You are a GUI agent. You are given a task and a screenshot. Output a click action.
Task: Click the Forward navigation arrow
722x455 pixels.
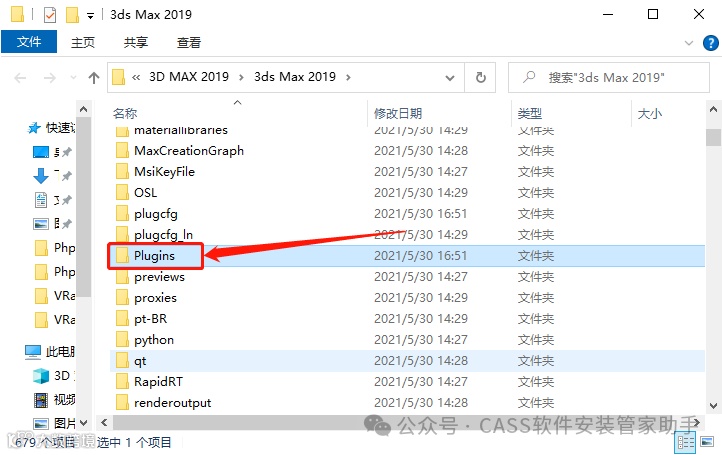pos(50,78)
